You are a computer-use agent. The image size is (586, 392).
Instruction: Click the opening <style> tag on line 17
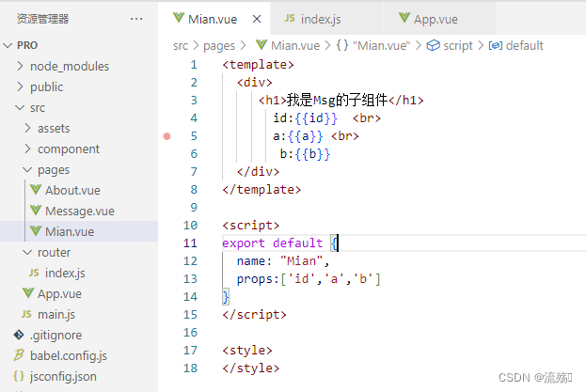point(247,351)
